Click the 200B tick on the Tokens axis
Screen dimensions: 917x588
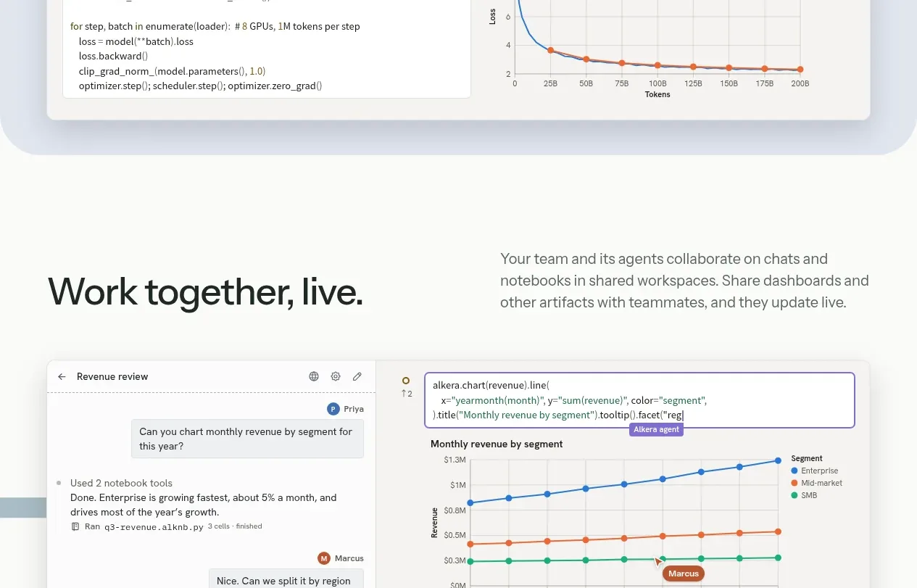800,83
